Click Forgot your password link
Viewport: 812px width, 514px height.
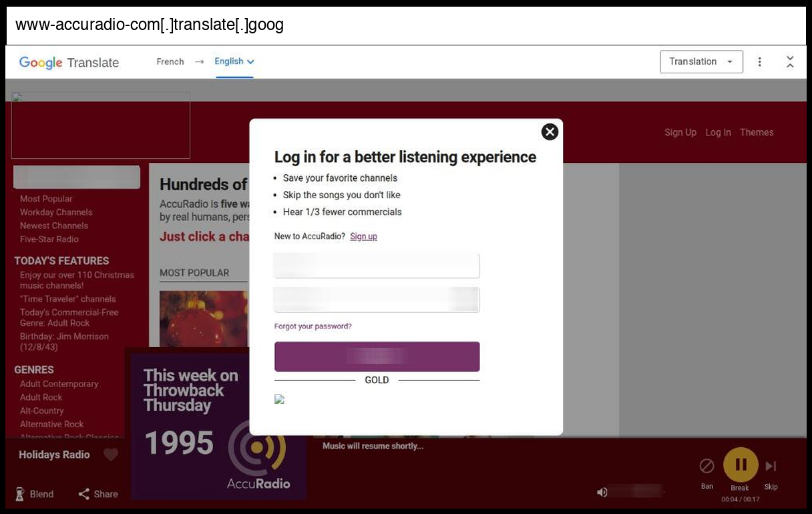[x=313, y=326]
